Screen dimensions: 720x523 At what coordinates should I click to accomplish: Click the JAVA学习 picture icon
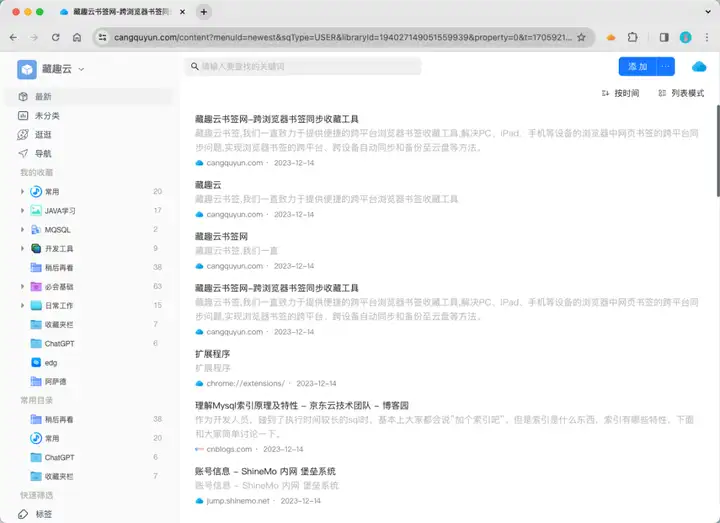click(x=36, y=210)
